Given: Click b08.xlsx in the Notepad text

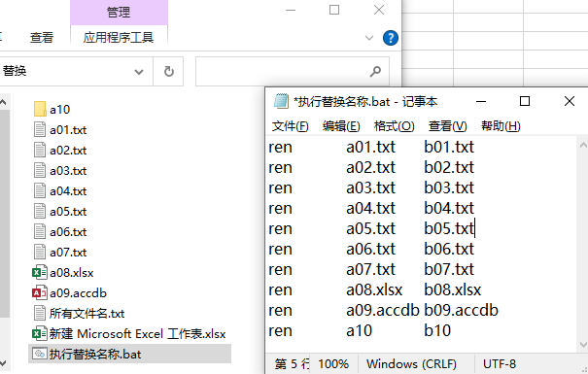Looking at the screenshot, I should pos(452,289).
